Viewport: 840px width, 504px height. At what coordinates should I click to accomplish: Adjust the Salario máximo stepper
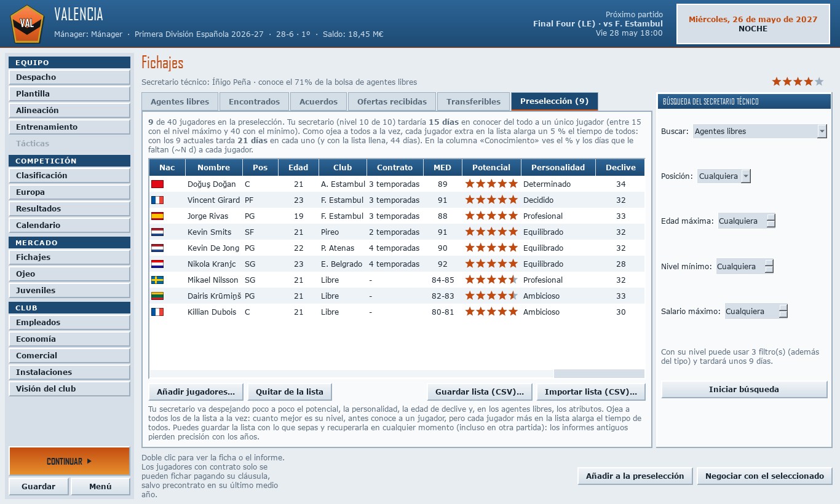coord(783,311)
